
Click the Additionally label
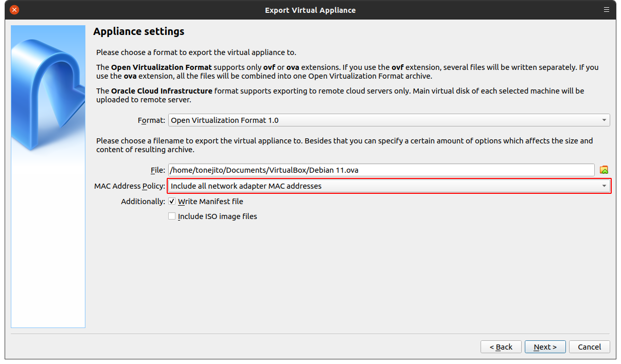click(143, 202)
